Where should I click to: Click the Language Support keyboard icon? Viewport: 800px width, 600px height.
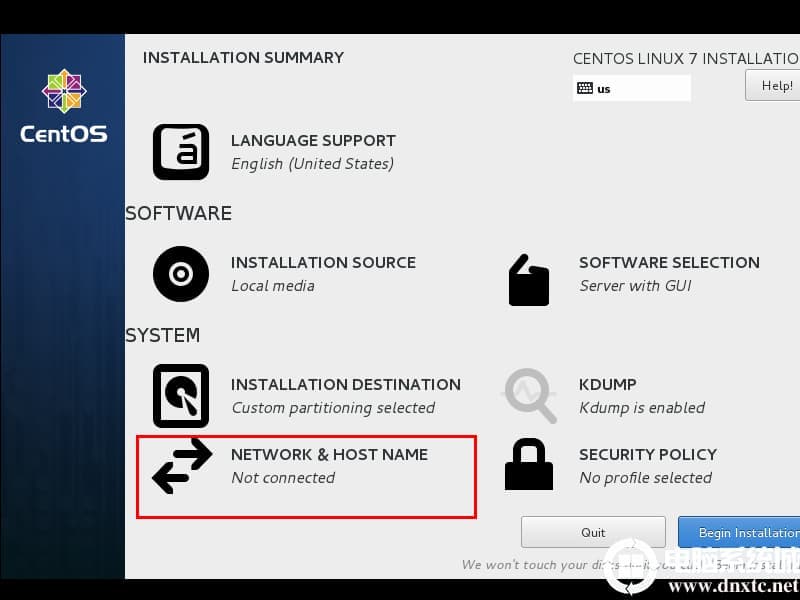(181, 152)
